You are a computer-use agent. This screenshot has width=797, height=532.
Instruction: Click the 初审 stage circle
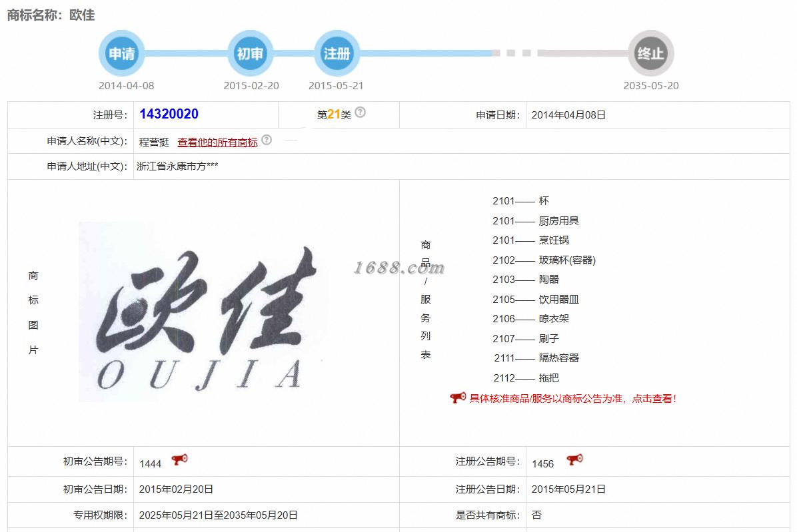pyautogui.click(x=250, y=53)
